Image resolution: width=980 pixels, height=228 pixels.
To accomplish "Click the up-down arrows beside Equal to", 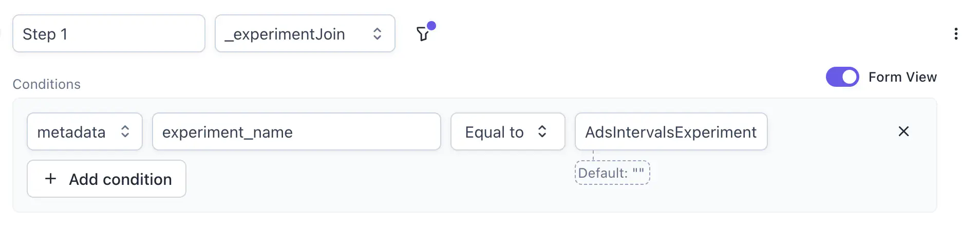I will pyautogui.click(x=542, y=131).
